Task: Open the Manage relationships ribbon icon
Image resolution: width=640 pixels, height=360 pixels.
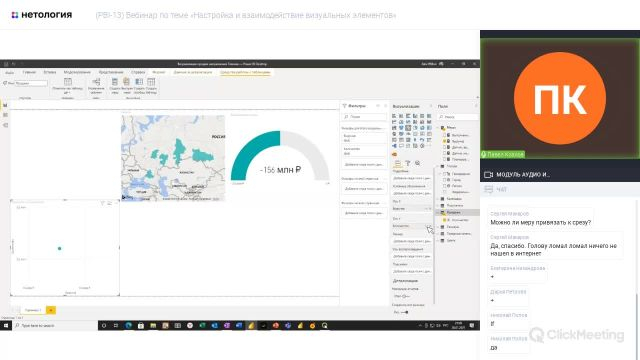Action: (96, 82)
